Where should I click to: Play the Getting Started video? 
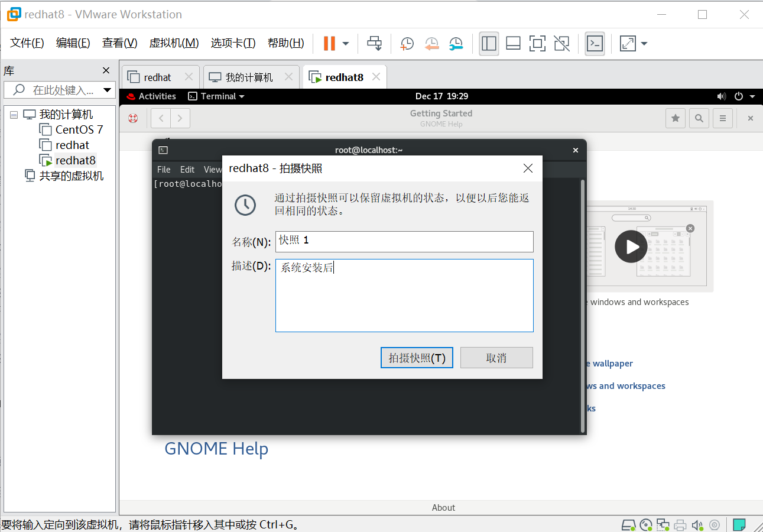pos(631,246)
